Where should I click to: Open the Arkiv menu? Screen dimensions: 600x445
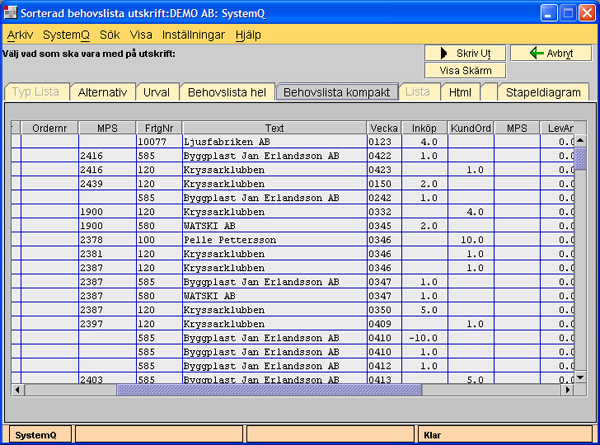pyautogui.click(x=20, y=35)
